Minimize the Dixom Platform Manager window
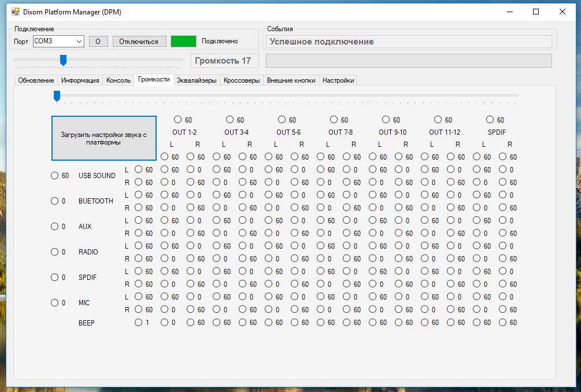 click(x=509, y=12)
